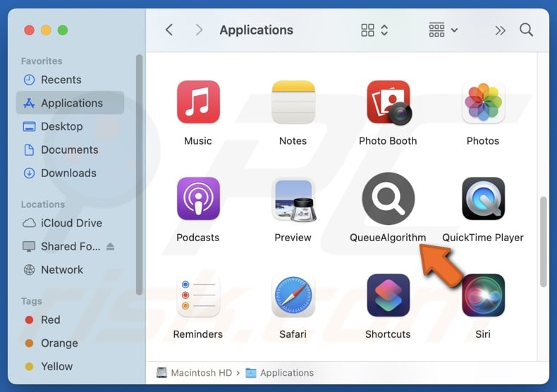Switch to icon grid view
The image size is (557, 392).
click(367, 30)
